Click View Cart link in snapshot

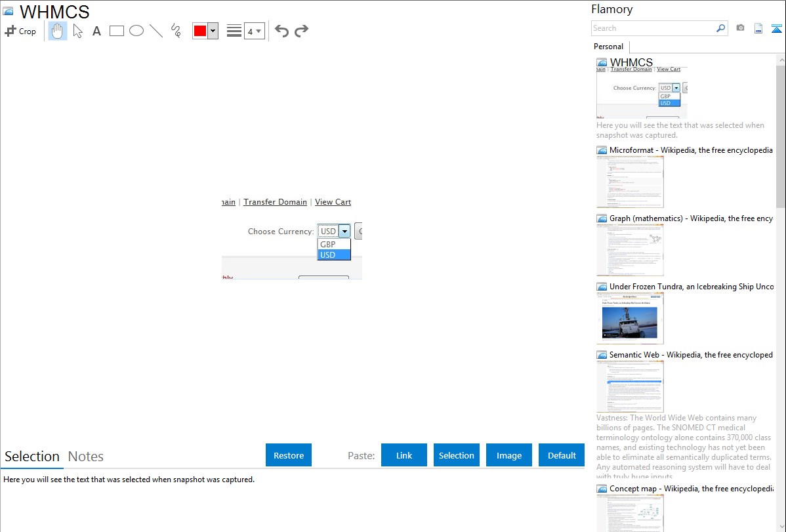click(x=333, y=202)
